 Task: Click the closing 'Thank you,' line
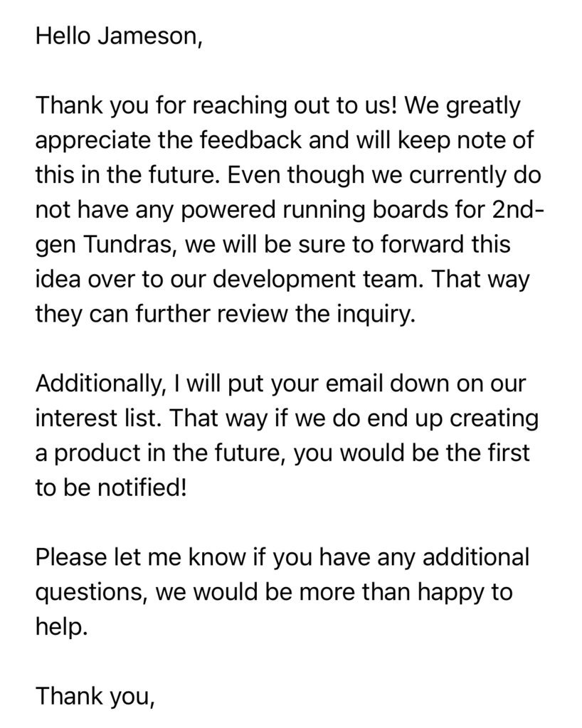(x=95, y=697)
